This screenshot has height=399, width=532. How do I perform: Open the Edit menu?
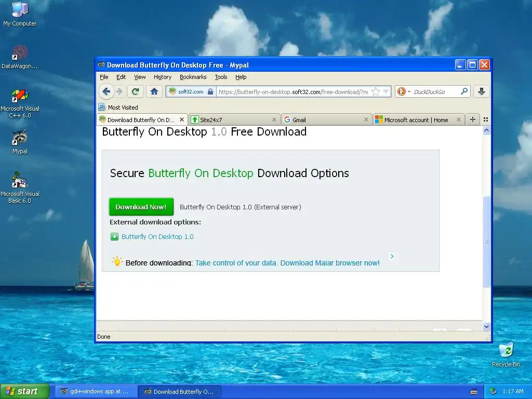tap(121, 77)
